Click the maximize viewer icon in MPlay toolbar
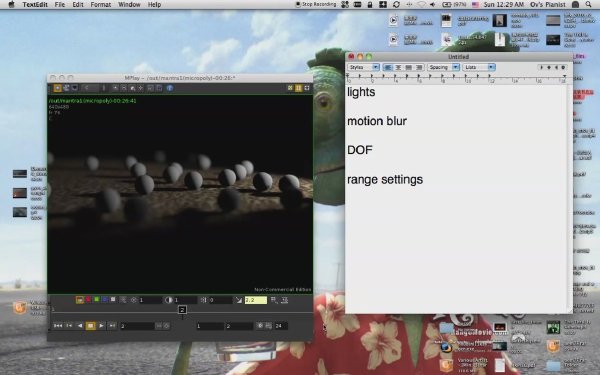The image size is (600, 375). click(307, 88)
